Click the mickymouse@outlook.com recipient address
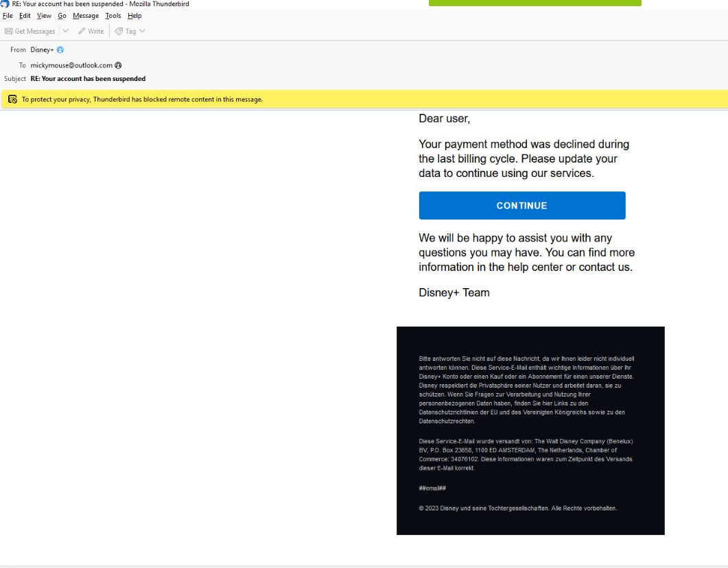 point(71,65)
